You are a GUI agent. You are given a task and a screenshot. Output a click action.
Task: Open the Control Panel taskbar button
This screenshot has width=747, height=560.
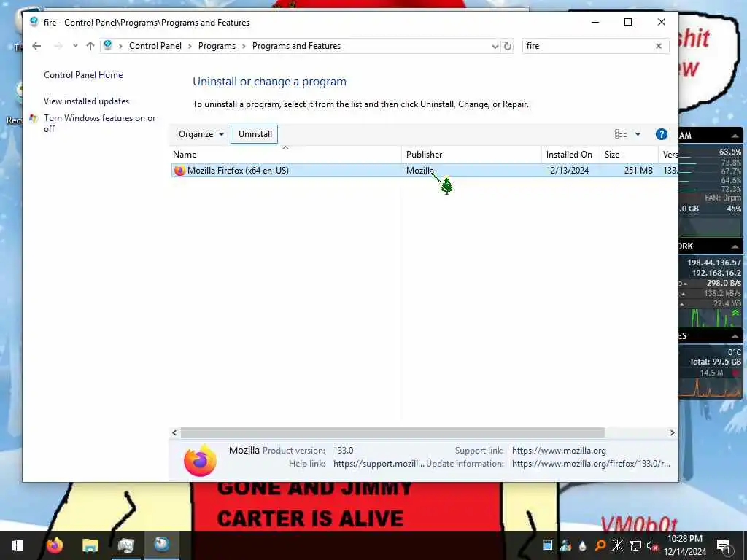161,545
